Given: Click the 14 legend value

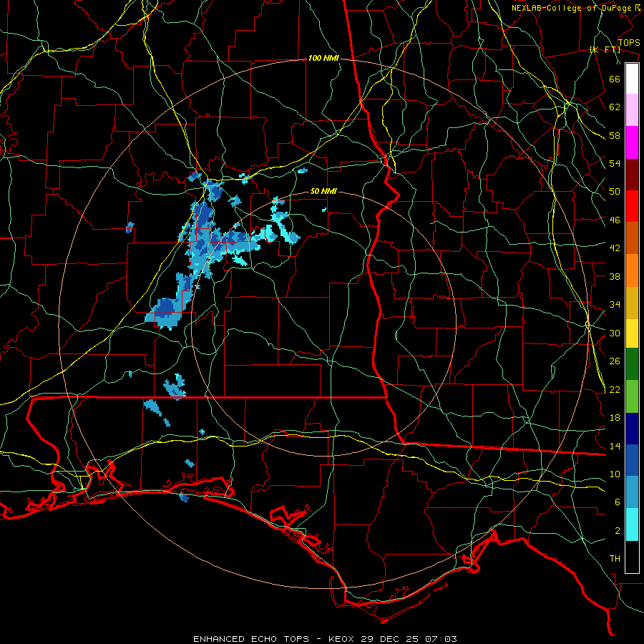Looking at the screenshot, I should (x=615, y=446).
